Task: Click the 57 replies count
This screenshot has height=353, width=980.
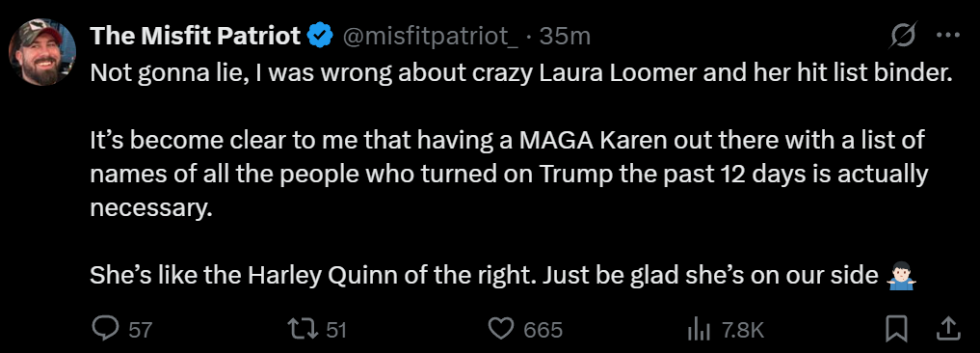Action: pos(141,330)
